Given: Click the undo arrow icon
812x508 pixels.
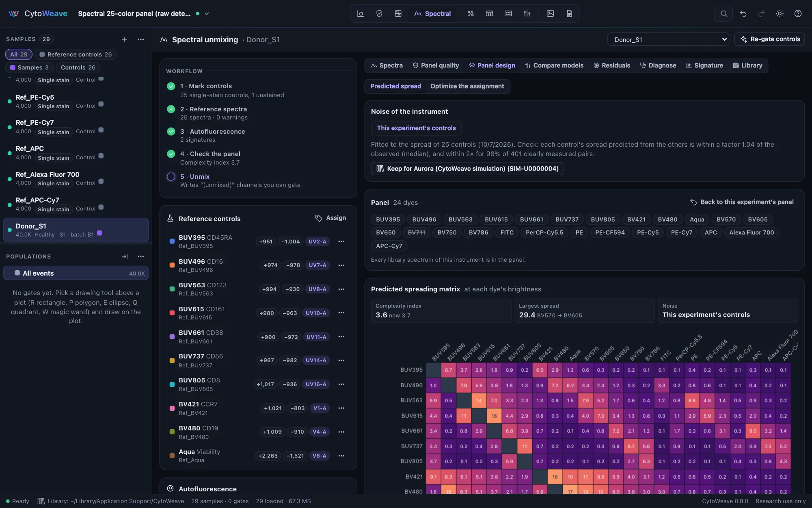Looking at the screenshot, I should point(743,13).
